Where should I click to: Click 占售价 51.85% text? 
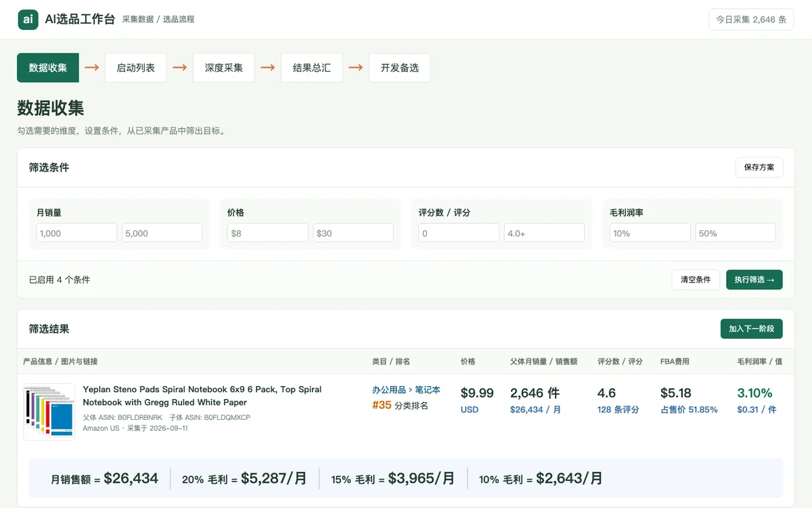689,410
